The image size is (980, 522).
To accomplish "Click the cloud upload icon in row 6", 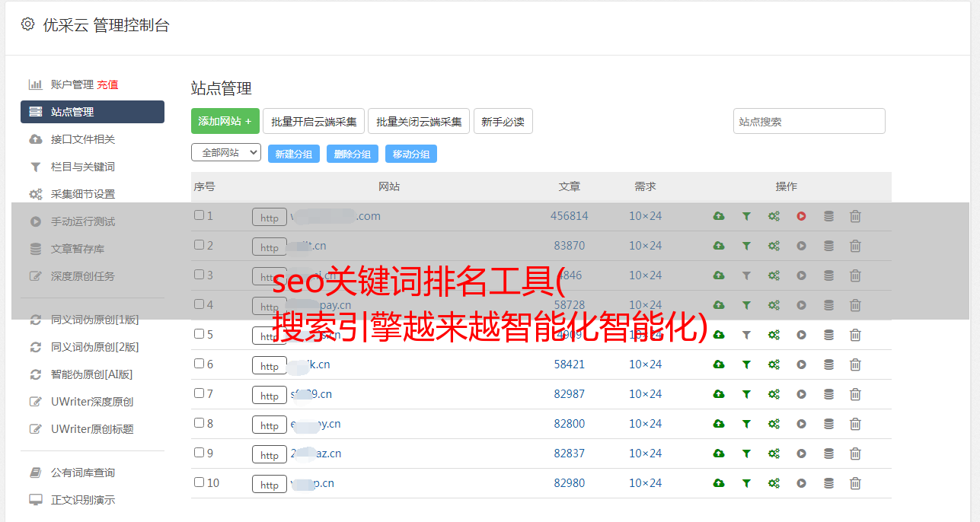I will 719,364.
